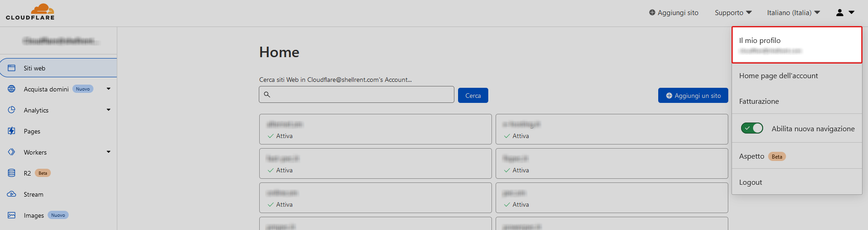Click the R2 database icon
This screenshot has height=230, width=868.
[x=11, y=173]
